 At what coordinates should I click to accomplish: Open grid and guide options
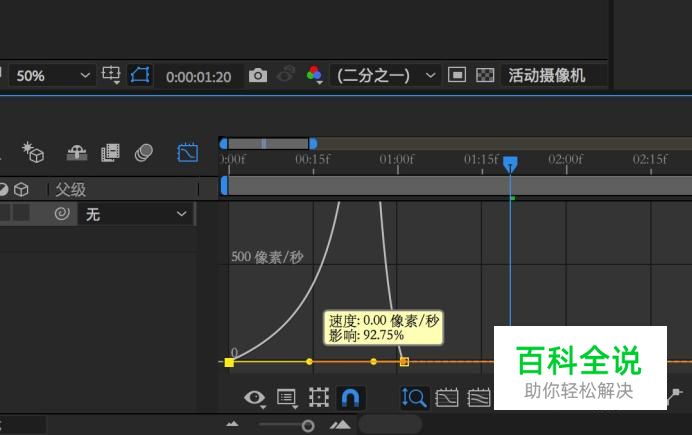click(x=111, y=75)
